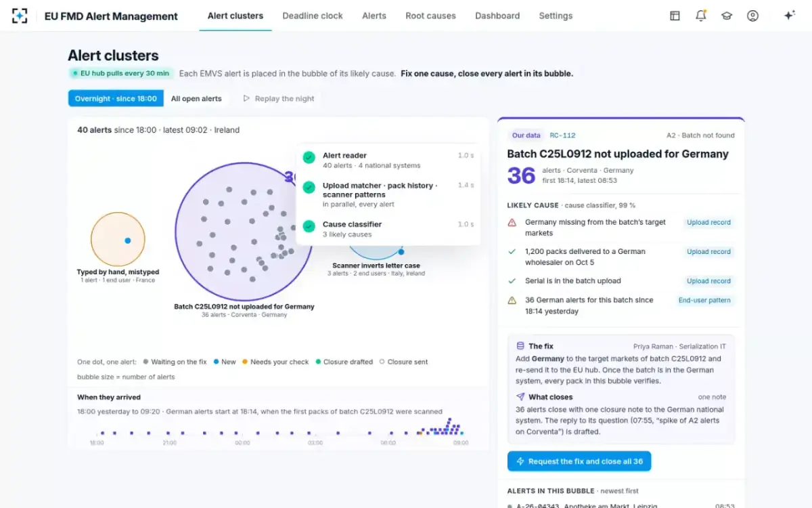812x508 pixels.
Task: Select the All open alerts filter
Action: click(196, 98)
